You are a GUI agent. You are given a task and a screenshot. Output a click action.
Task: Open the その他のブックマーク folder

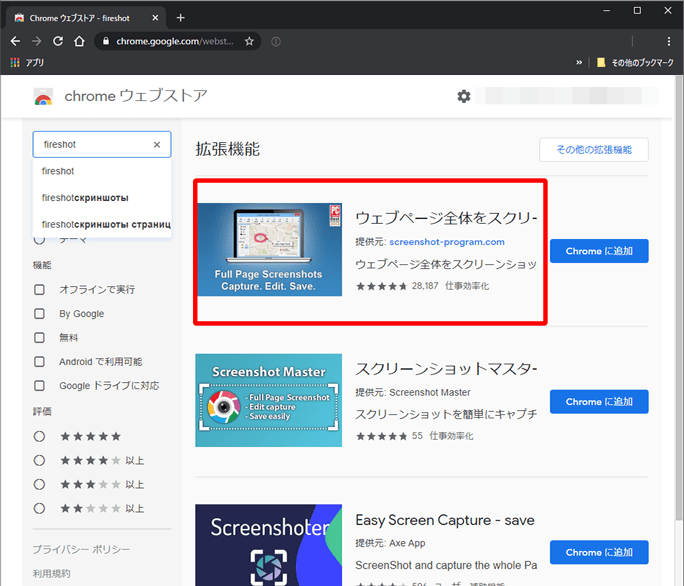635,63
